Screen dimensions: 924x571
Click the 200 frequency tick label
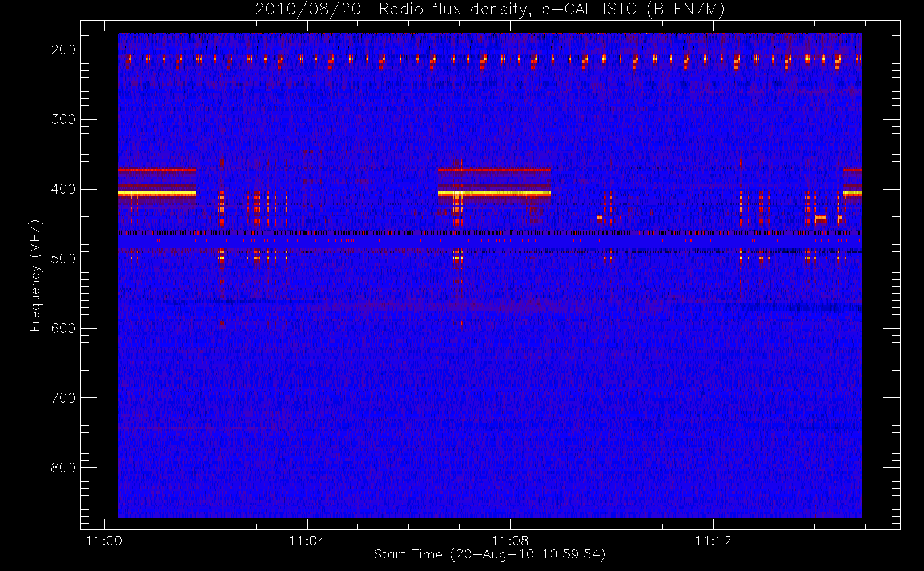63,50
